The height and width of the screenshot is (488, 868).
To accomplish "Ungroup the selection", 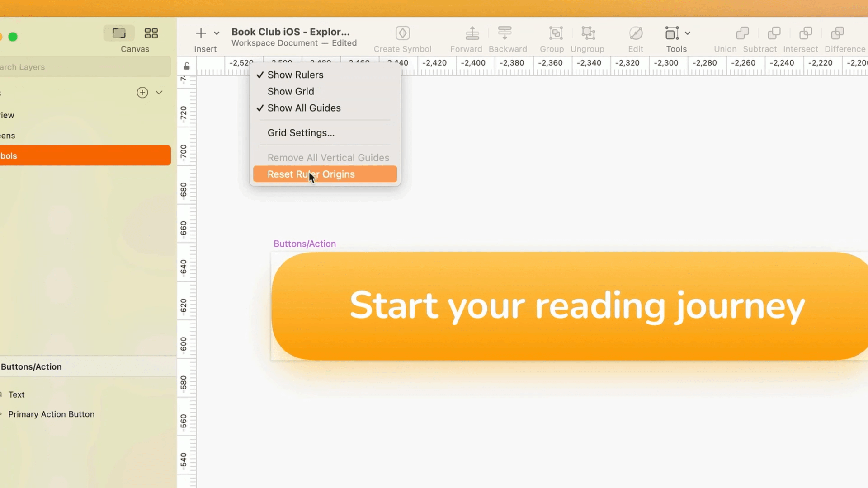I will [587, 38].
